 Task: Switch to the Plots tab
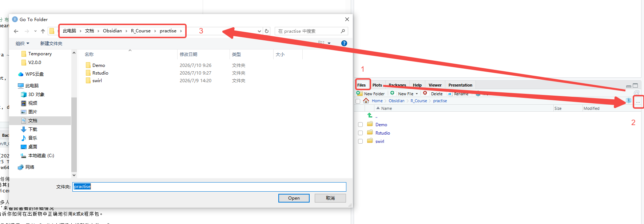pyautogui.click(x=377, y=85)
